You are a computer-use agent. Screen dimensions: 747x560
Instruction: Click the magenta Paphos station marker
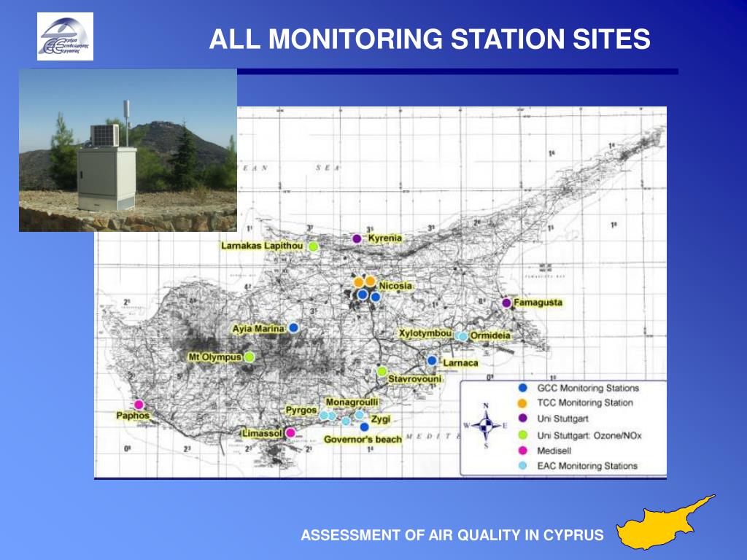139,405
